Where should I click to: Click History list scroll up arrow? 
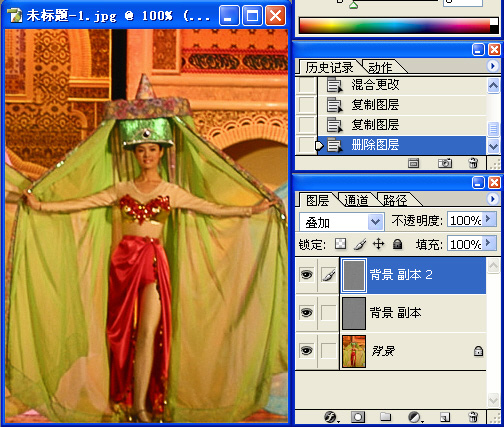(x=493, y=86)
